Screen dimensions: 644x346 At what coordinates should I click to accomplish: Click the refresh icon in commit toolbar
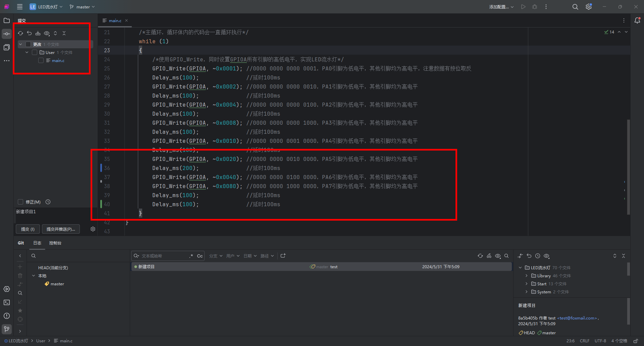pyautogui.click(x=20, y=33)
